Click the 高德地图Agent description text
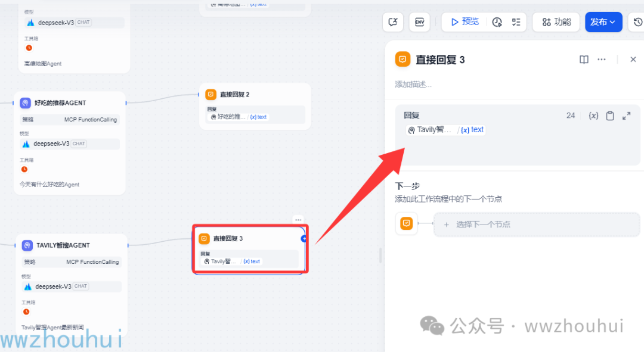 click(43, 64)
